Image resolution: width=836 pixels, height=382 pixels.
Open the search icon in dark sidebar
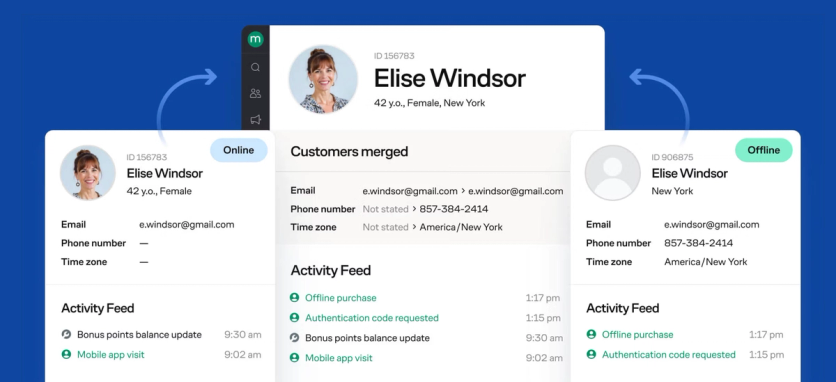[x=255, y=67]
